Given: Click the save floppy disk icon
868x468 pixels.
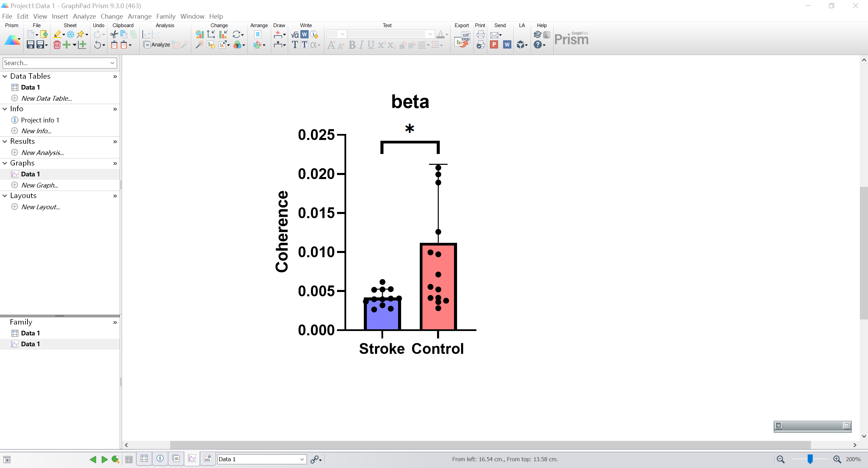Looking at the screenshot, I should 31,45.
